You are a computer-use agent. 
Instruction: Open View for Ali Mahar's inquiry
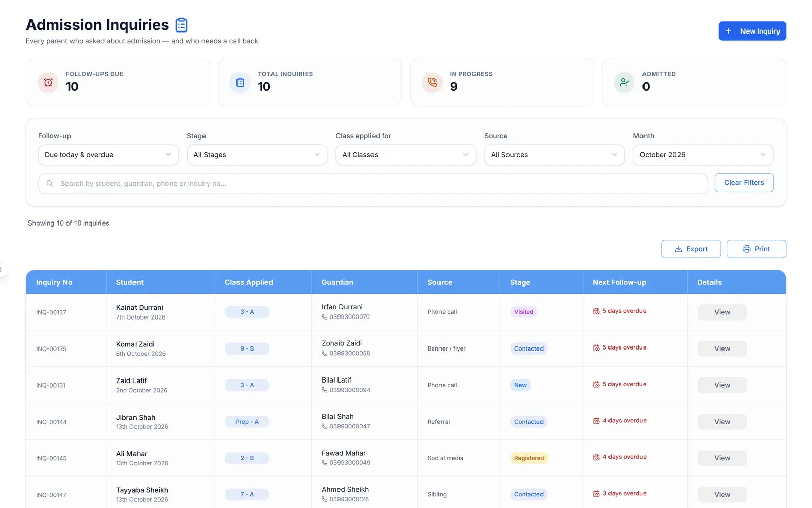pos(722,458)
